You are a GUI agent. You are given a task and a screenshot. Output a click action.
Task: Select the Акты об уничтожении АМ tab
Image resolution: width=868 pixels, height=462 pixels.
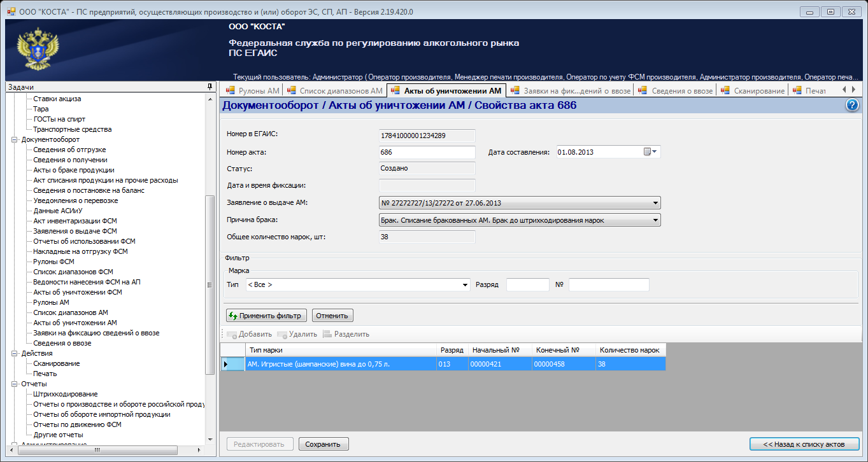pyautogui.click(x=446, y=90)
